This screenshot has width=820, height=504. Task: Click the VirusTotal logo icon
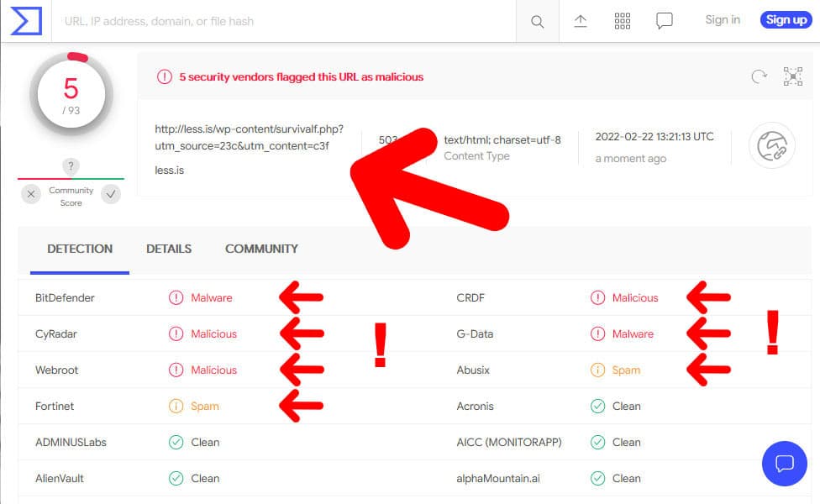(x=26, y=21)
